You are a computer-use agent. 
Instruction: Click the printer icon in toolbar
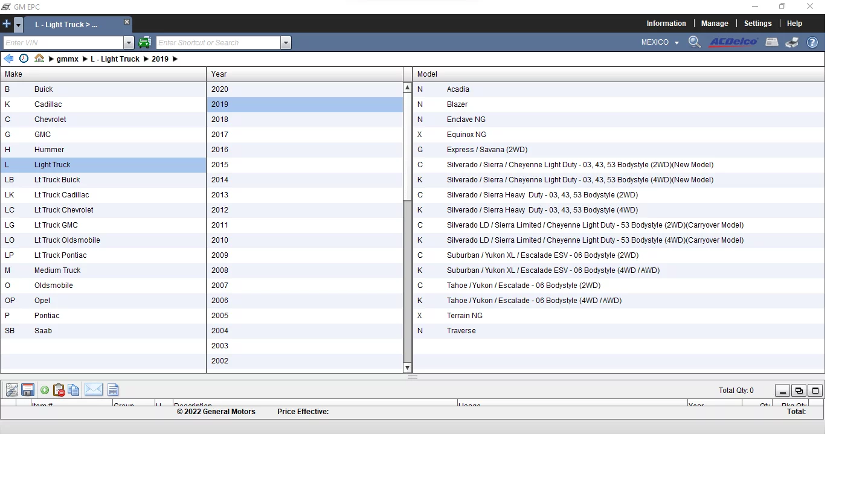point(792,42)
